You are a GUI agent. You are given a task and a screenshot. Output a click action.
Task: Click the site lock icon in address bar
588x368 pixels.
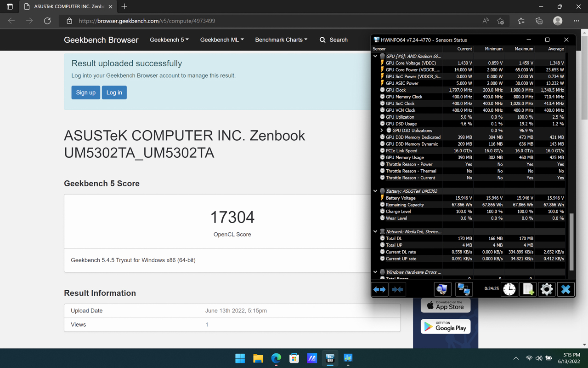click(x=69, y=21)
